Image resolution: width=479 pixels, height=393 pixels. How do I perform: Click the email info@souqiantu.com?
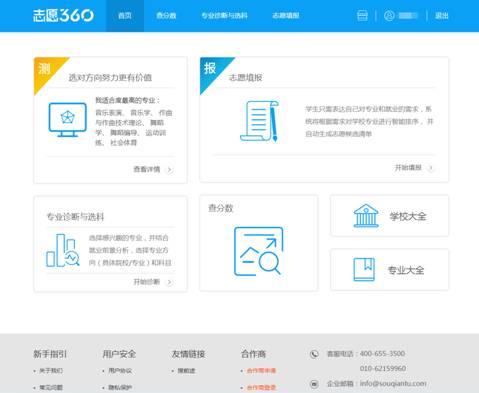click(x=393, y=384)
